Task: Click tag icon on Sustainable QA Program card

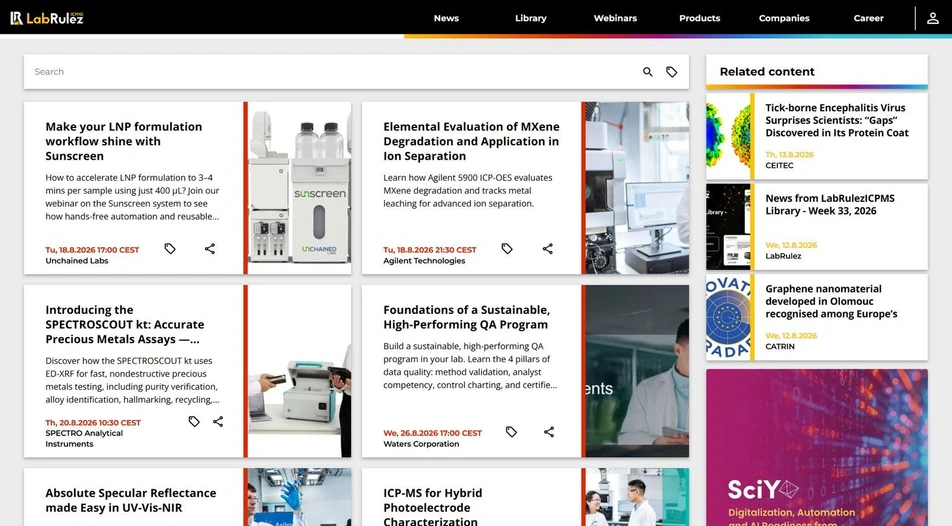Action: pos(511,432)
